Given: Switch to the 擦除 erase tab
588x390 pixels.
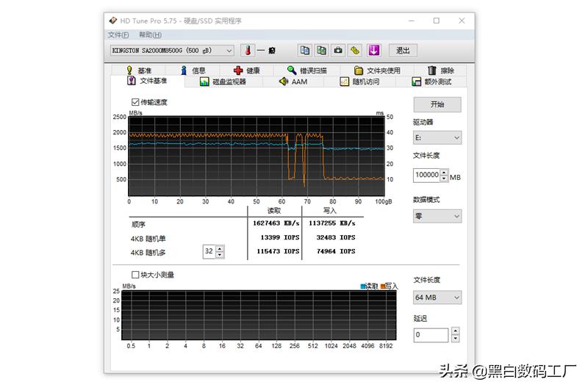Looking at the screenshot, I should click(440, 71).
